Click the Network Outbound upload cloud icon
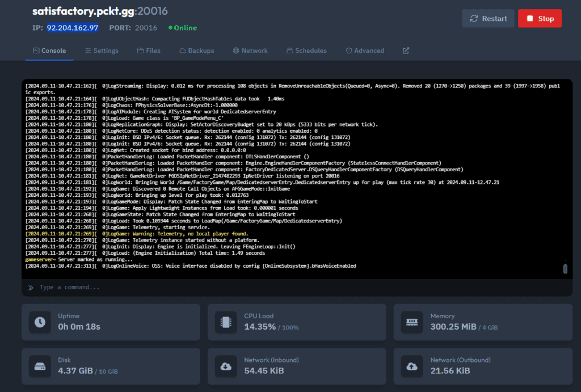The height and width of the screenshot is (392, 581). 412,366
